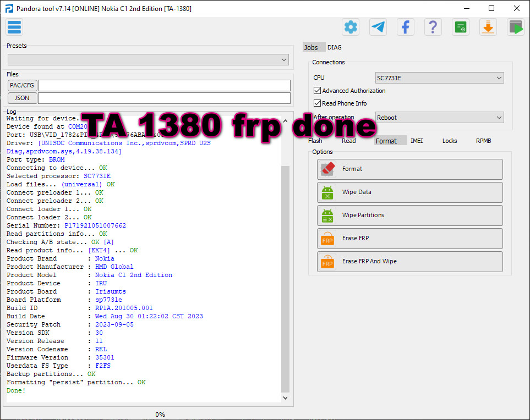Click the PAC/CFG file button
530x420 pixels.
coord(21,85)
